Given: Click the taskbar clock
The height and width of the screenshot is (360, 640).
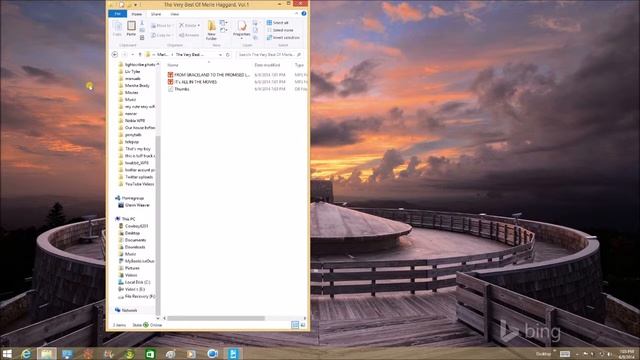Looking at the screenshot, I should 627,354.
